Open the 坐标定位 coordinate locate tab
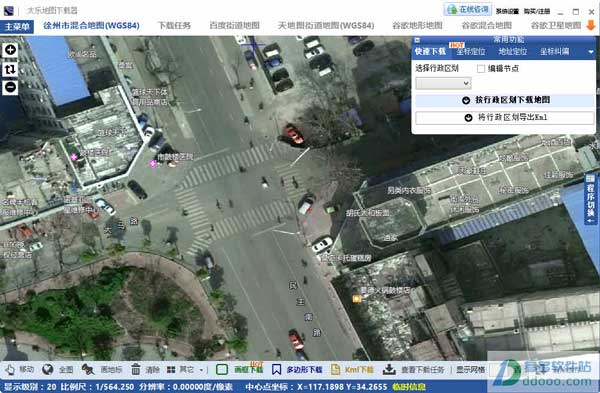The image size is (600, 393). pyautogui.click(x=471, y=52)
